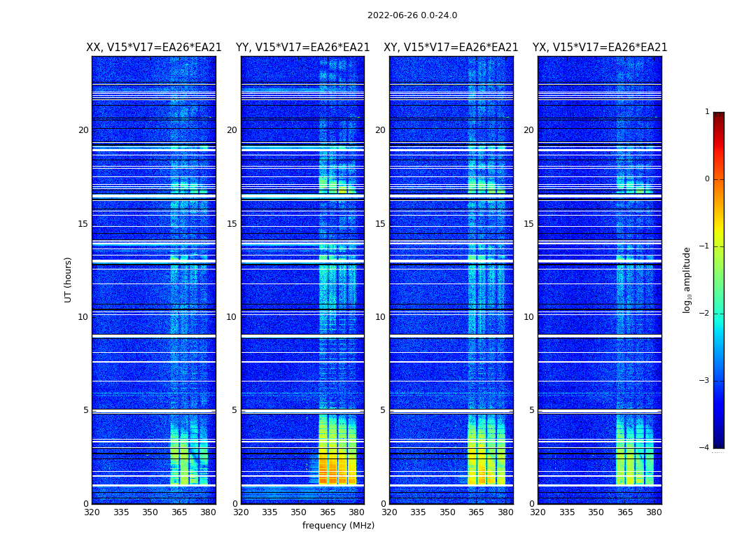Select the YY polarization panel title
Screen dimensions: 735x560
tap(302, 48)
